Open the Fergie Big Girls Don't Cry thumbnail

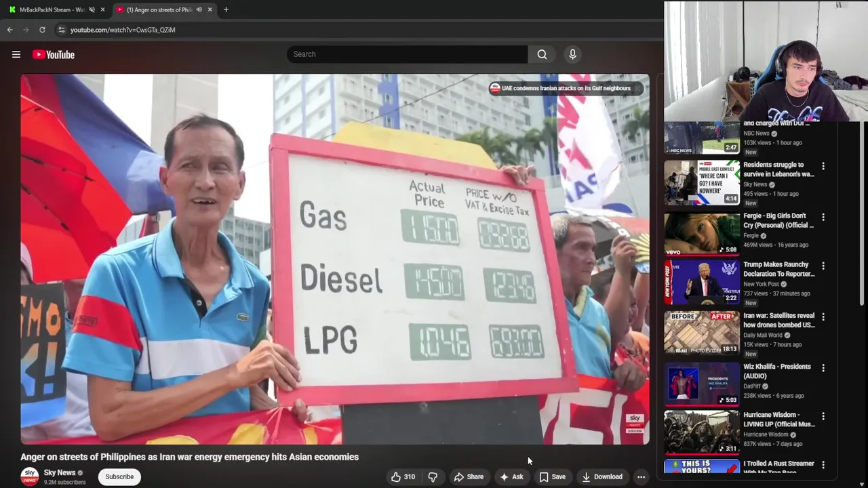pyautogui.click(x=702, y=234)
